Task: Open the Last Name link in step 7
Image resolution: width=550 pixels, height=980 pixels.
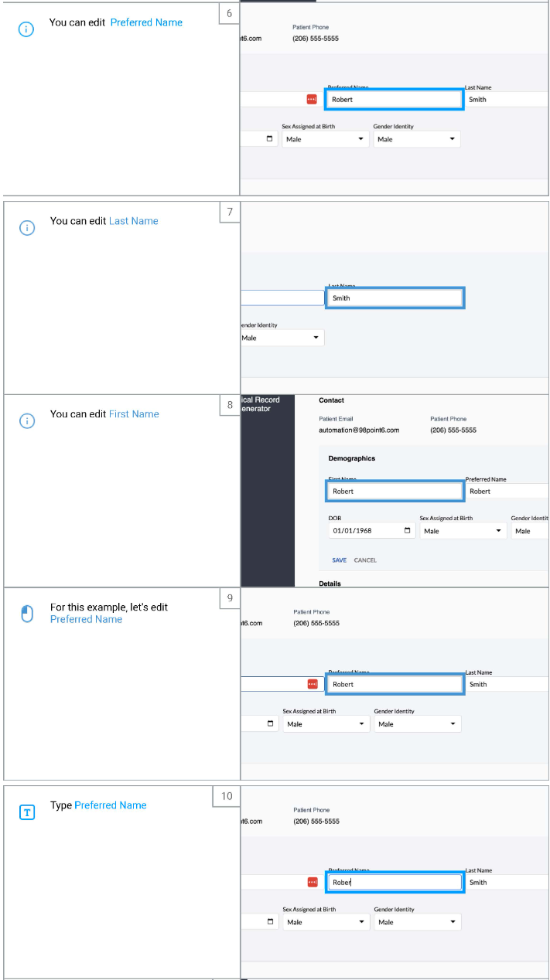Action: click(x=133, y=221)
